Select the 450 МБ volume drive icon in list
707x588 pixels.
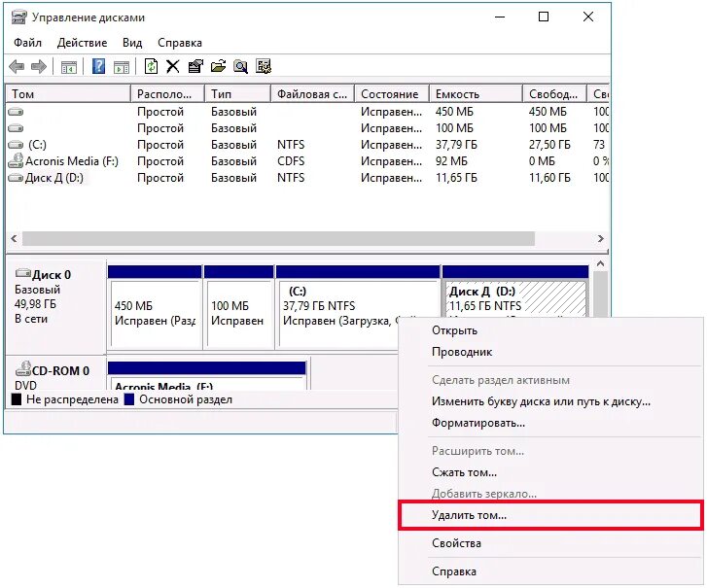(x=16, y=112)
